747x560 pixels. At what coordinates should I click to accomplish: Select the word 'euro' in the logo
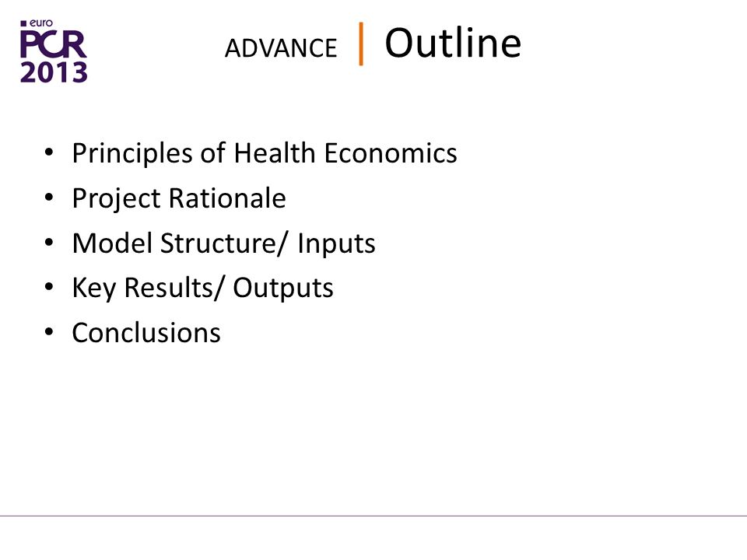(41, 23)
